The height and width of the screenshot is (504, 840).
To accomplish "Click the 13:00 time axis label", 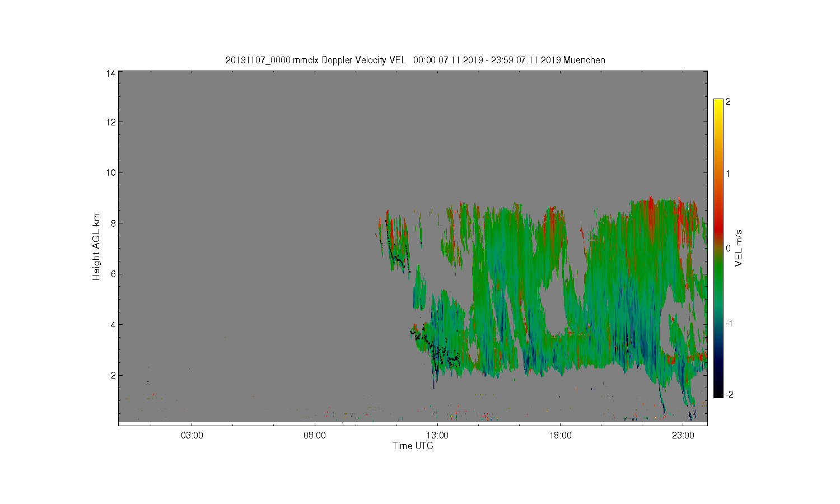I will tap(437, 435).
